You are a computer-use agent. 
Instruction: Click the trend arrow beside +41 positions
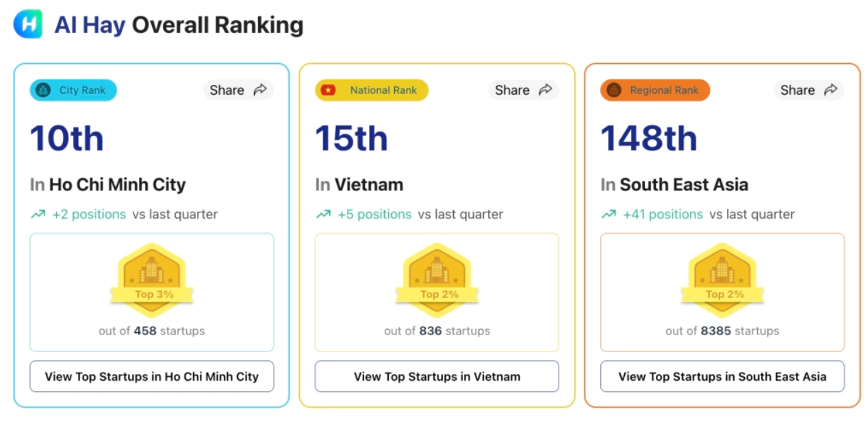[609, 214]
